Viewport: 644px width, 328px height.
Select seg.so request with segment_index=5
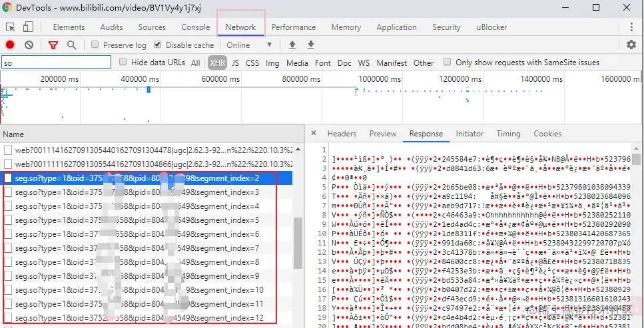pos(148,220)
